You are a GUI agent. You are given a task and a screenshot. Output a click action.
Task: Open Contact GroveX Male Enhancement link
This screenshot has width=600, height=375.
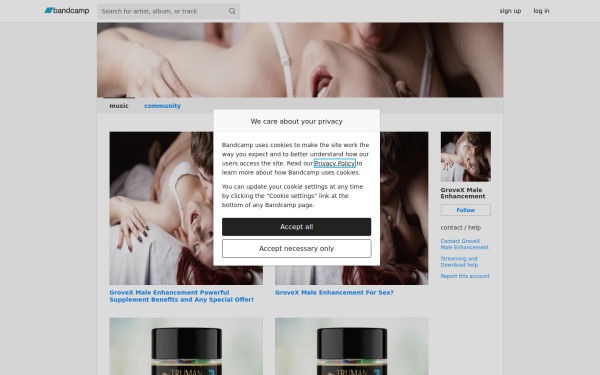click(x=465, y=244)
